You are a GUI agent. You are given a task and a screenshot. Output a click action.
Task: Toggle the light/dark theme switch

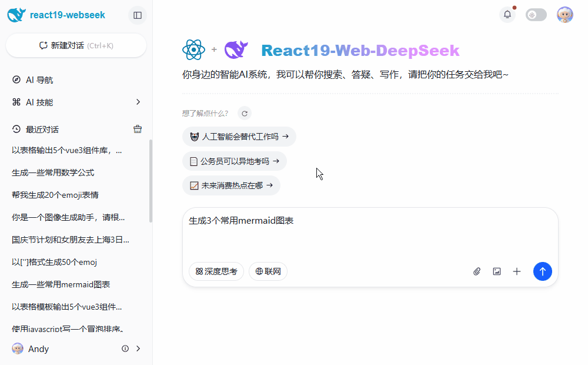536,15
